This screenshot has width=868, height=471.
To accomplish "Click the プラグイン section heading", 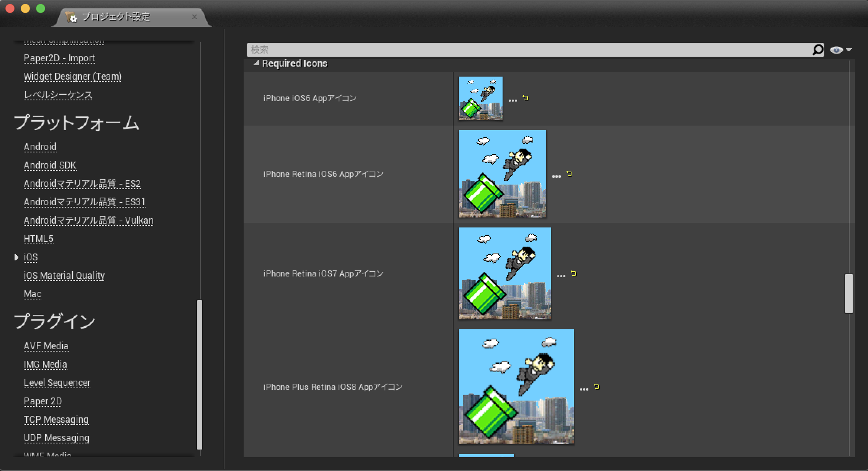I will coord(54,321).
